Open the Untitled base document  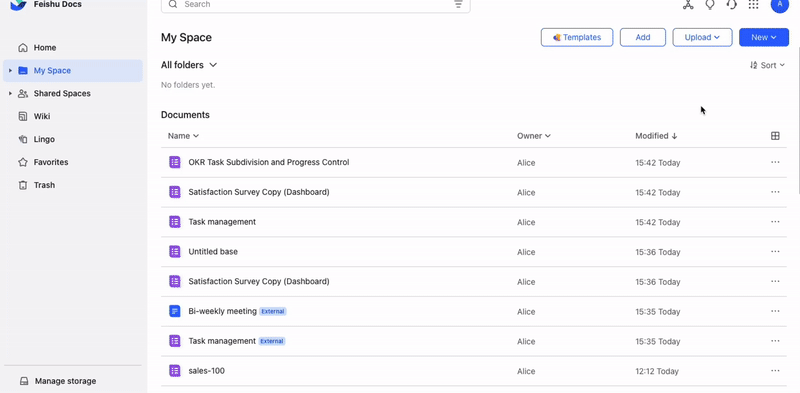point(213,252)
